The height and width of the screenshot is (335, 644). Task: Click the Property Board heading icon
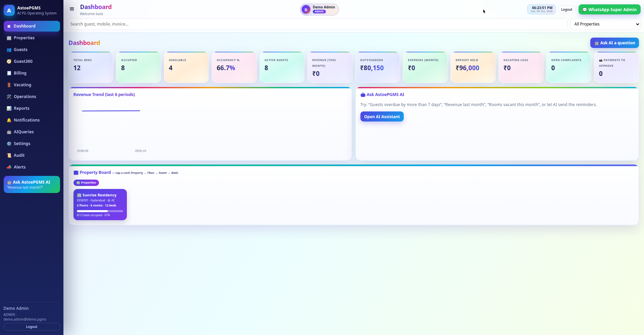[x=76, y=173]
